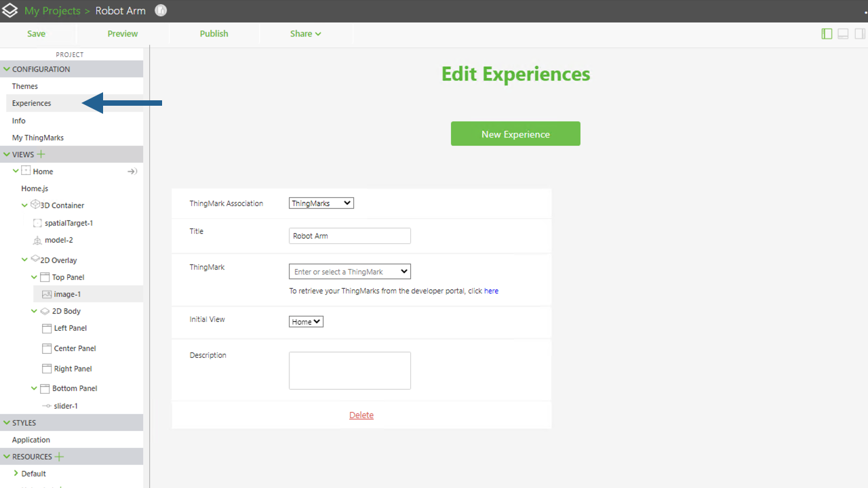Click the 3D Container cube icon
This screenshot has height=488, width=868.
coord(35,205)
